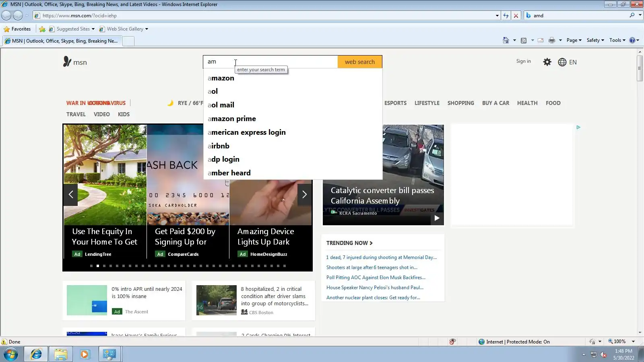Refresh the page with the address bar icon
Viewport: 644px width, 362px height.
(x=506, y=16)
